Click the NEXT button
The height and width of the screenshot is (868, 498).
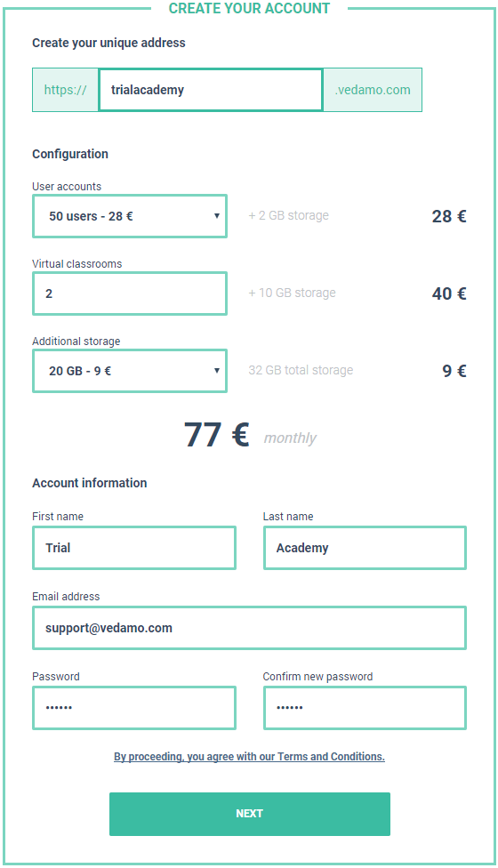(250, 814)
